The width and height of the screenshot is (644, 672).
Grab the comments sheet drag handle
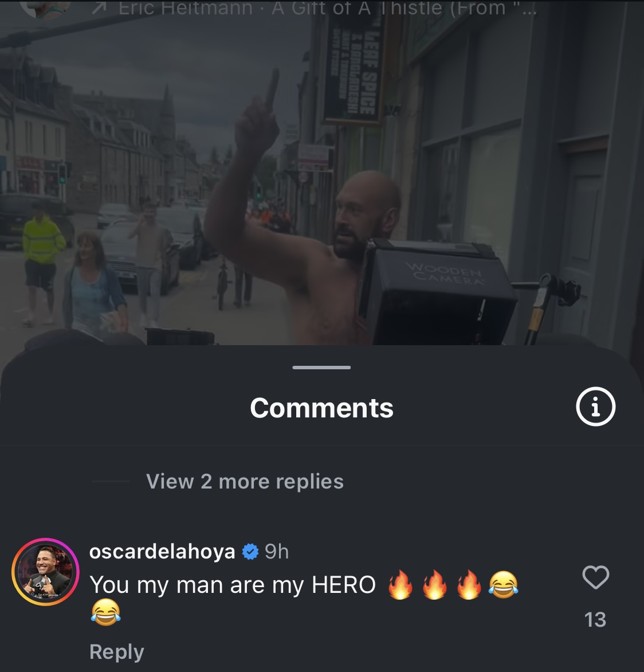(x=321, y=368)
